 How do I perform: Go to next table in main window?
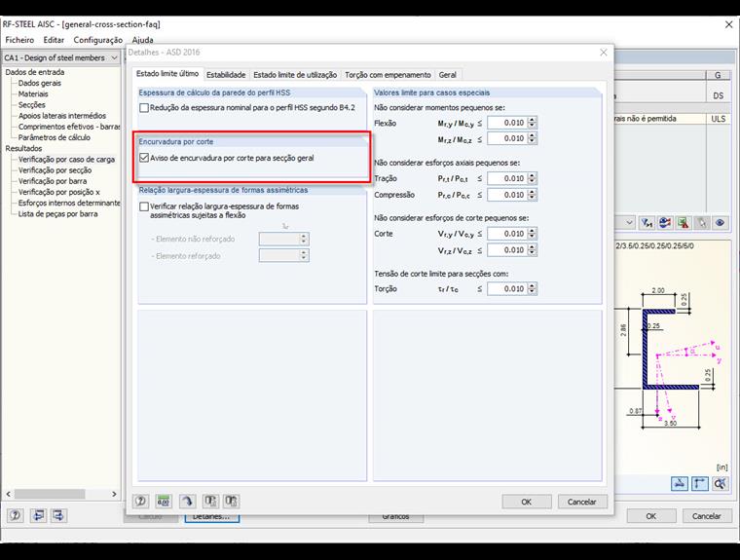pos(59,515)
